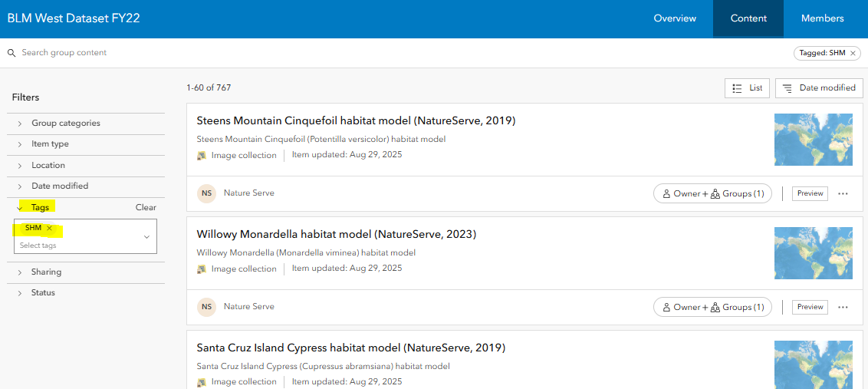Remove the Tagged: SHM filter chip
This screenshot has width=868, height=389.
[x=853, y=53]
